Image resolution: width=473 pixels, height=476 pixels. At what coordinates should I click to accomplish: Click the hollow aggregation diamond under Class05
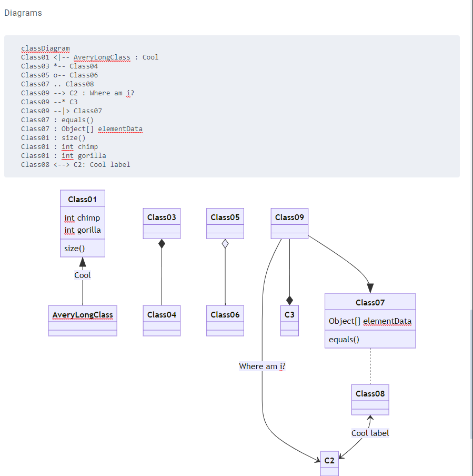click(x=225, y=242)
